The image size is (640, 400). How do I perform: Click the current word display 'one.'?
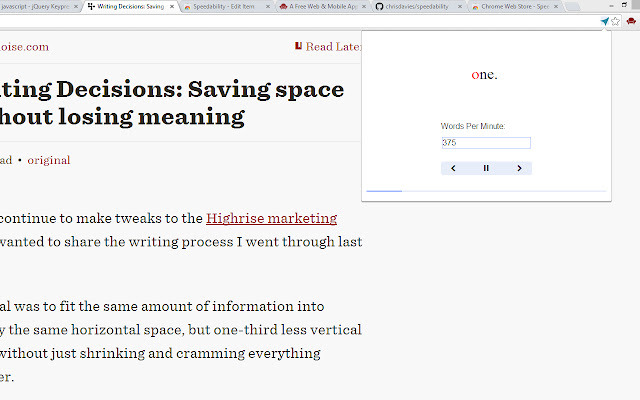pyautogui.click(x=485, y=75)
